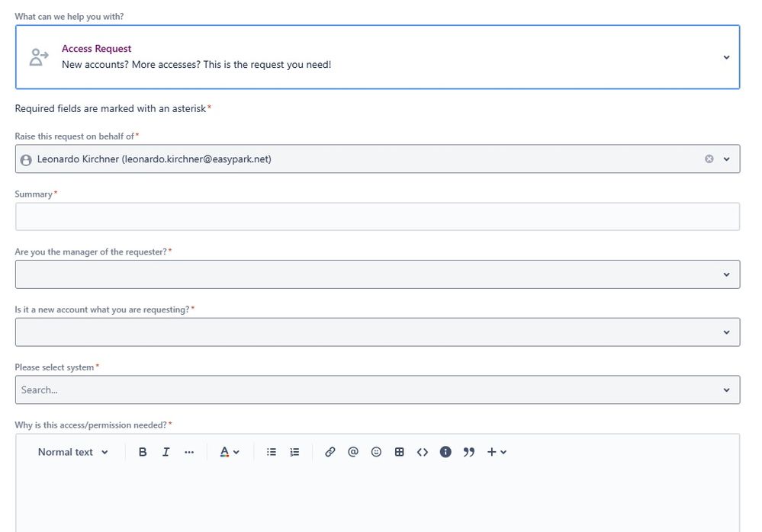762x532 pixels.
Task: Click the Leonardo Kirchner user avatar icon
Action: [x=26, y=160]
